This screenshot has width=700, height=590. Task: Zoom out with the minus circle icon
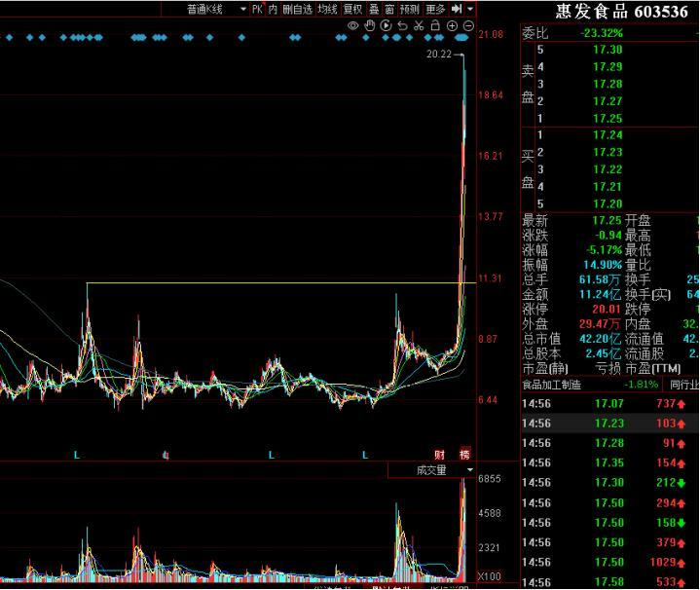(468, 25)
